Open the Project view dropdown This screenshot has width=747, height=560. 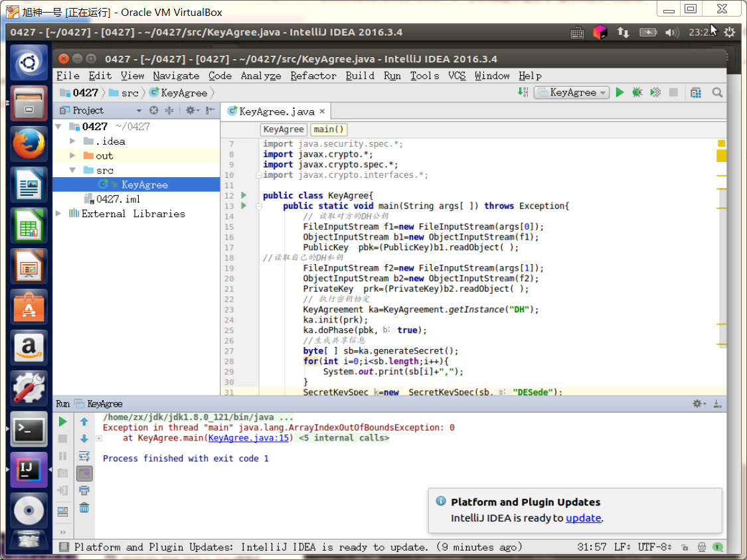point(139,111)
